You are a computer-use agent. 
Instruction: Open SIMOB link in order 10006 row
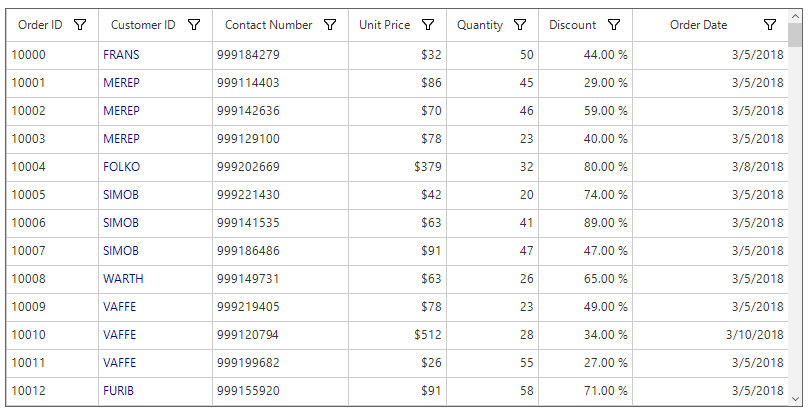[121, 222]
